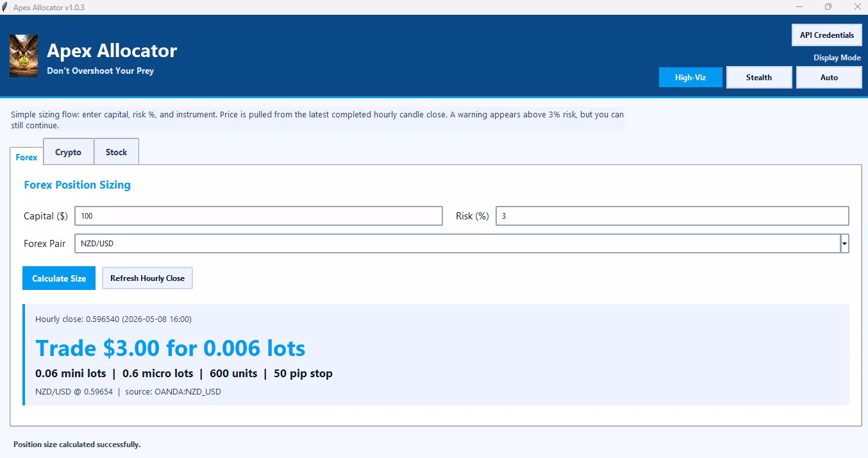
Task: Click the 'Hourly close: 0.596540' line
Action: [113, 319]
